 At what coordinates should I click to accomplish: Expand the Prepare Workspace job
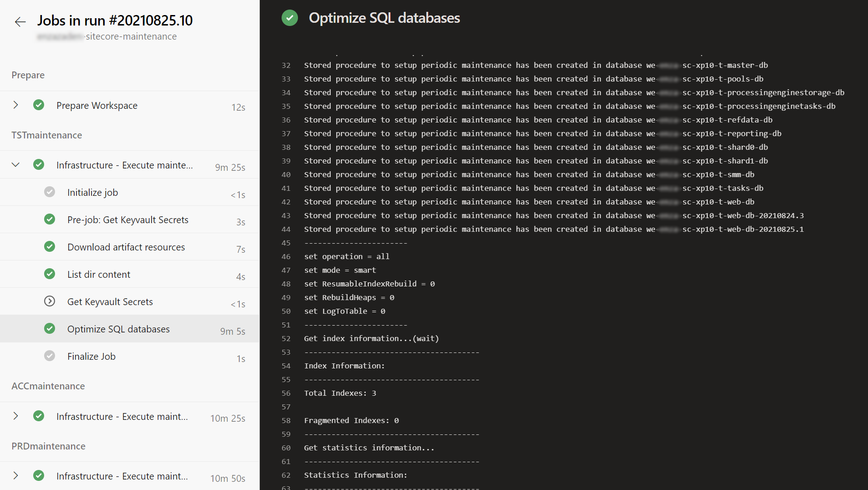(16, 105)
